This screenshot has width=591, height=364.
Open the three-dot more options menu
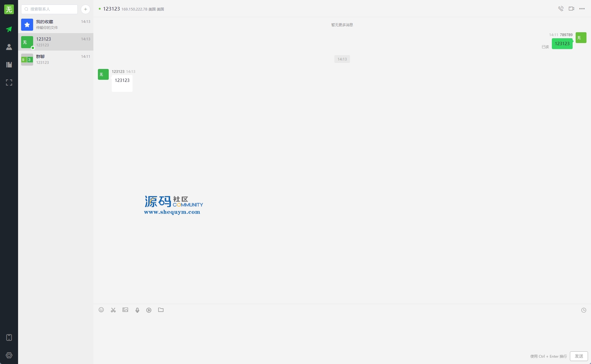click(582, 9)
